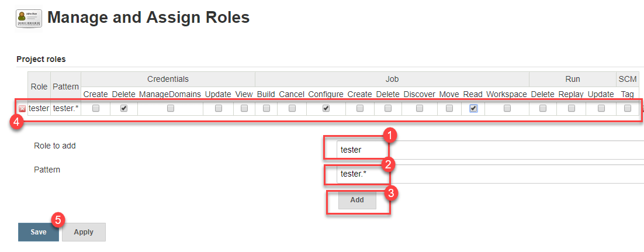Check the Job Discover permission checkbox

[x=419, y=108]
